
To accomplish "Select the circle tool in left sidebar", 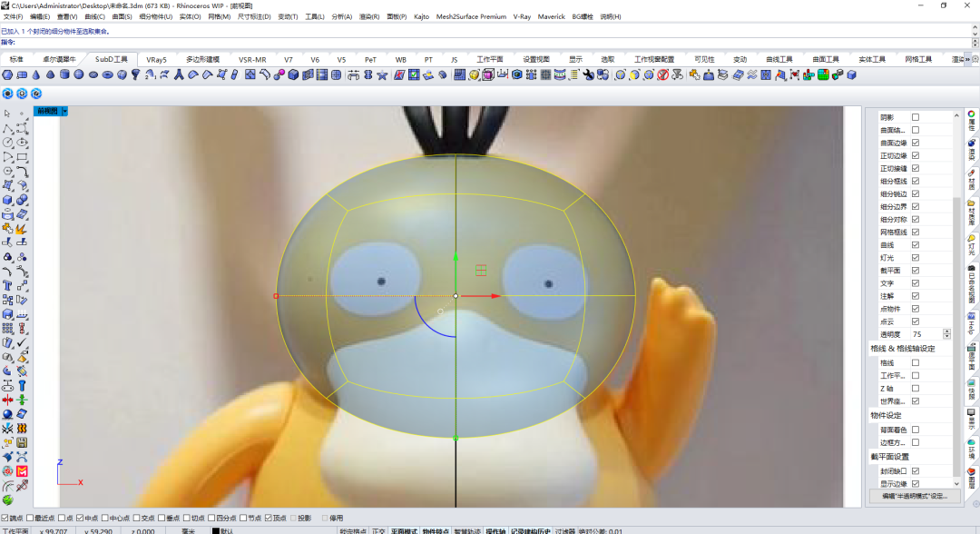I will (7, 143).
